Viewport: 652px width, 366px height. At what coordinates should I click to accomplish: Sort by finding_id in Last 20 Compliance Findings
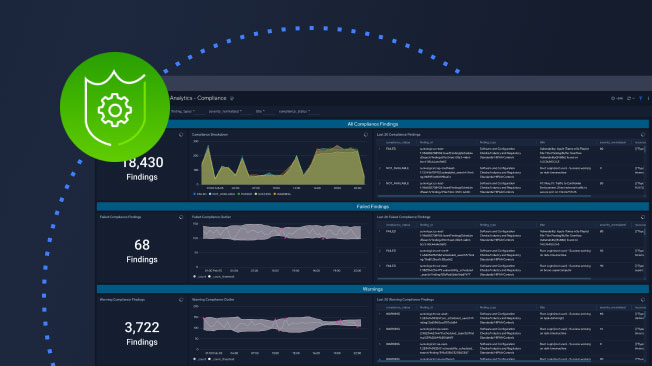(x=427, y=143)
